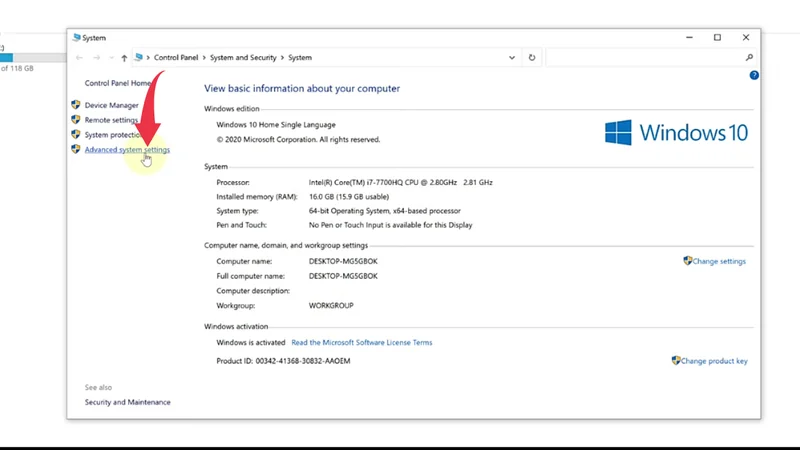
Task: Click the search magnifier icon
Action: [749, 58]
